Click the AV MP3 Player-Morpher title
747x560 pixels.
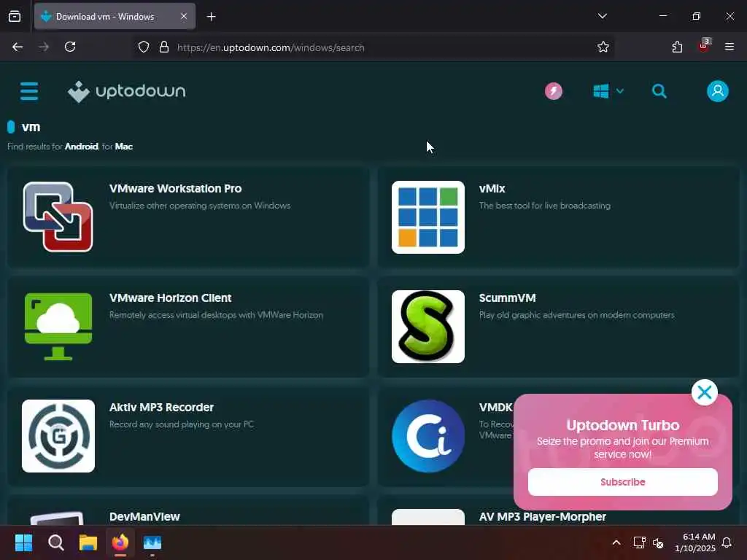tap(543, 517)
